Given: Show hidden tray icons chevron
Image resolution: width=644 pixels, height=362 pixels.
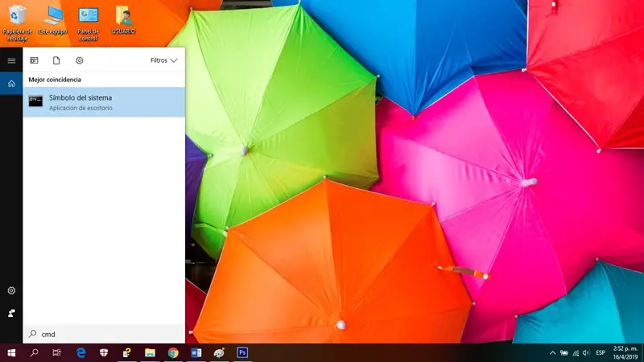Looking at the screenshot, I should (553, 353).
